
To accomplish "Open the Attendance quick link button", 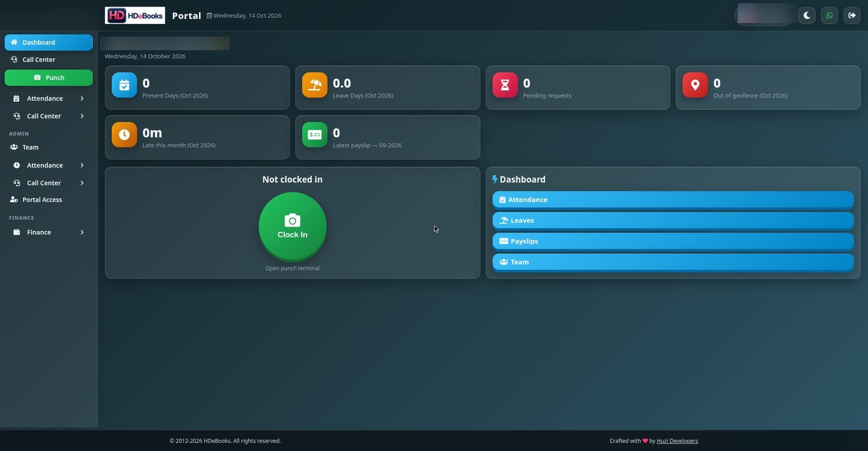I will coord(673,199).
